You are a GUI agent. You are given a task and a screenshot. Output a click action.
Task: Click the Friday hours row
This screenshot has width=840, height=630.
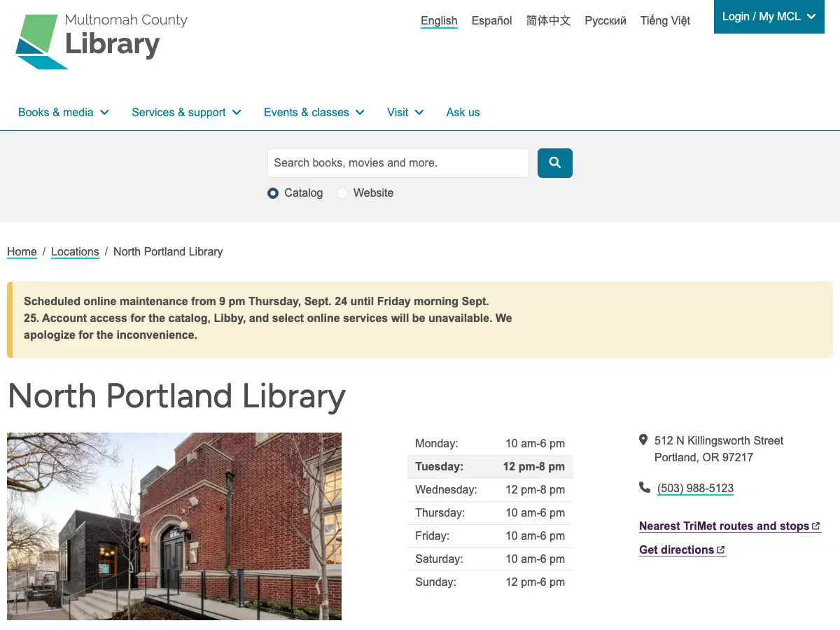490,535
